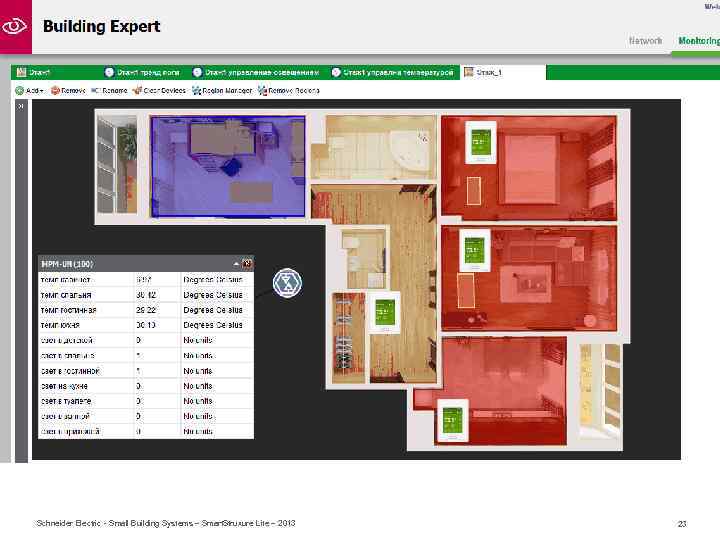Viewport: 720px width, 540px height.
Task: Click the Remove toolbar button
Action: tap(68, 90)
